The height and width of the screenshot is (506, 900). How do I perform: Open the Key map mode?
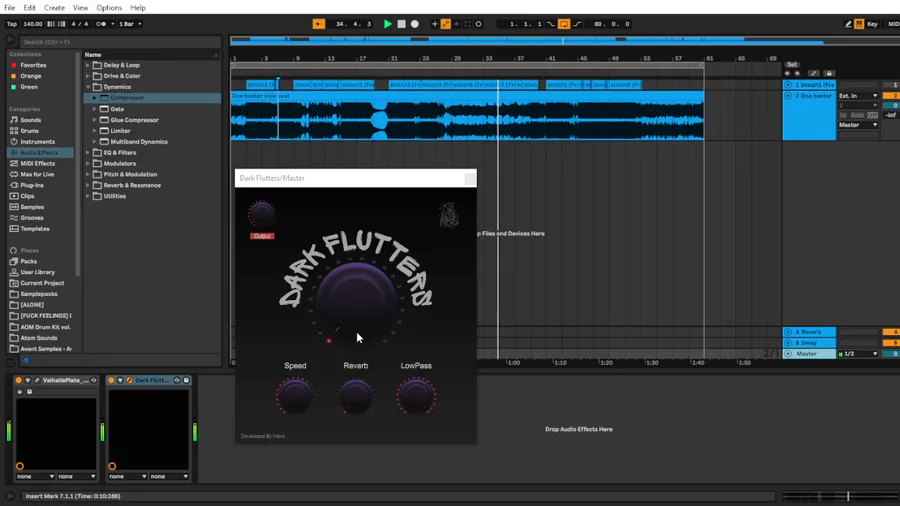pos(872,24)
